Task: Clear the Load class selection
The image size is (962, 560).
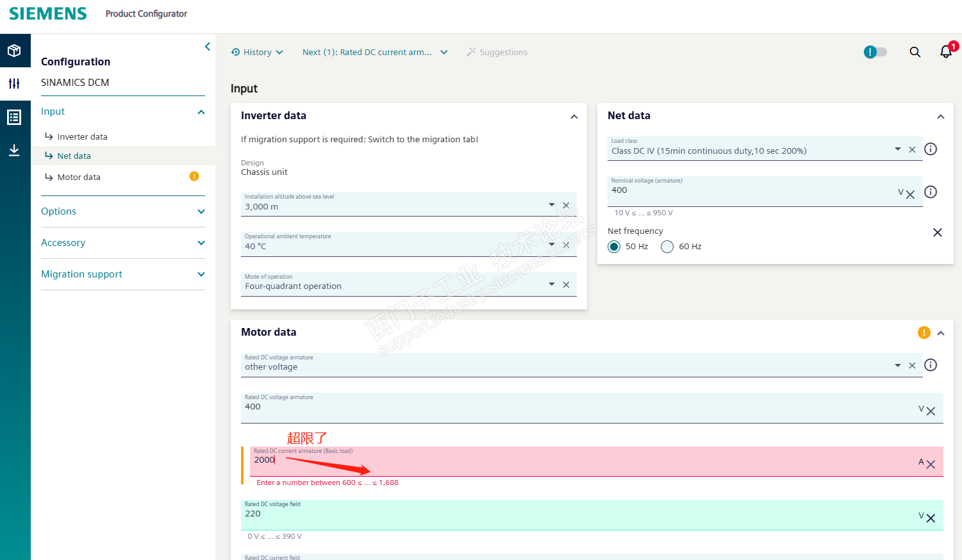Action: [912, 149]
